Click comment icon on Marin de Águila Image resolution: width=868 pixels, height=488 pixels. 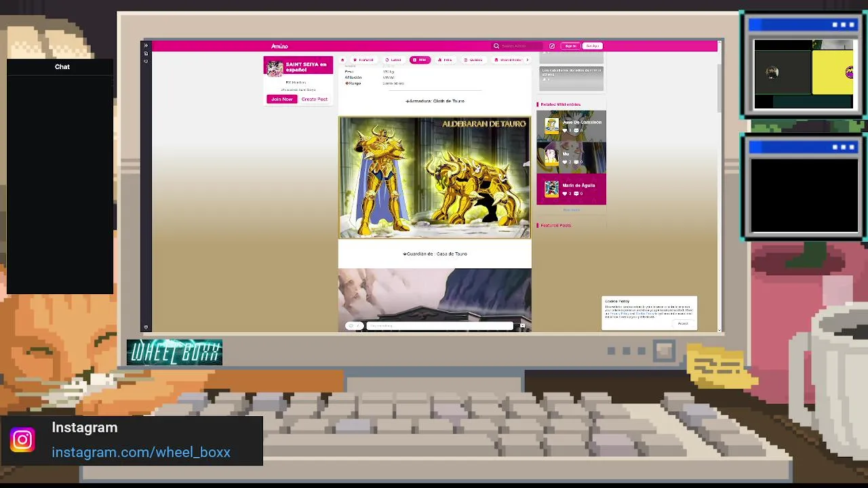576,193
